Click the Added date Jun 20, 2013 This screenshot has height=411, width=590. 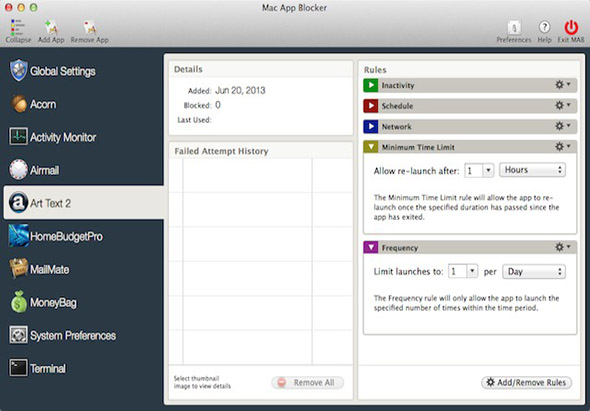(x=240, y=90)
